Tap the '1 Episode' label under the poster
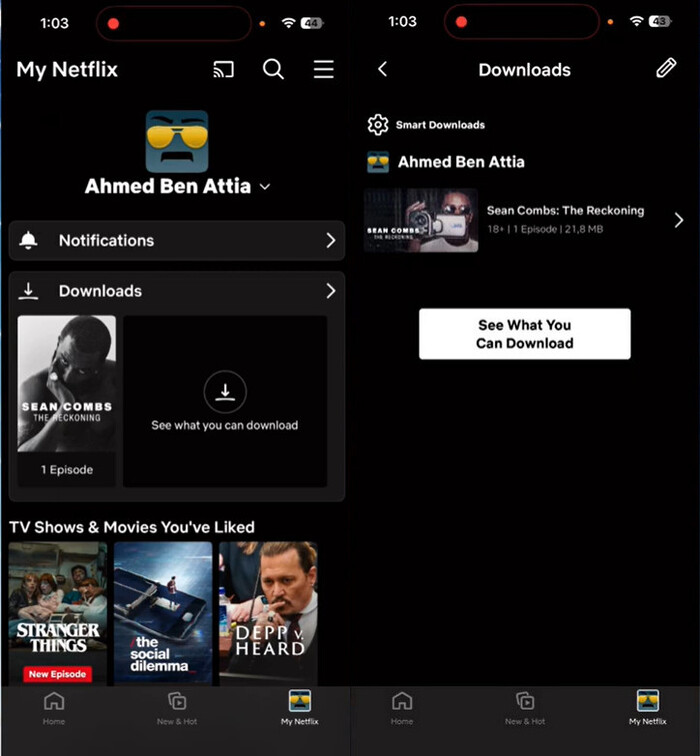The height and width of the screenshot is (756, 700). (x=67, y=470)
